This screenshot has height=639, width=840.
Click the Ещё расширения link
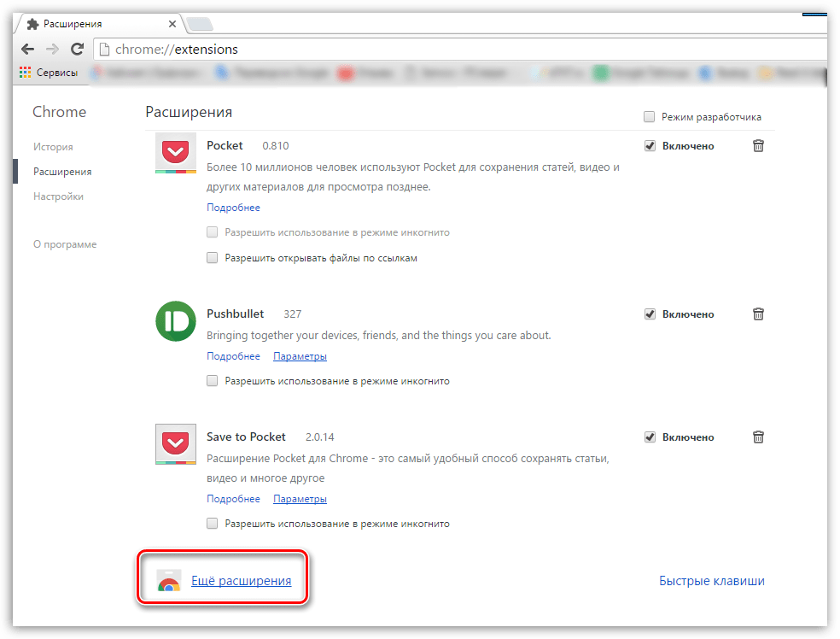[x=241, y=581]
